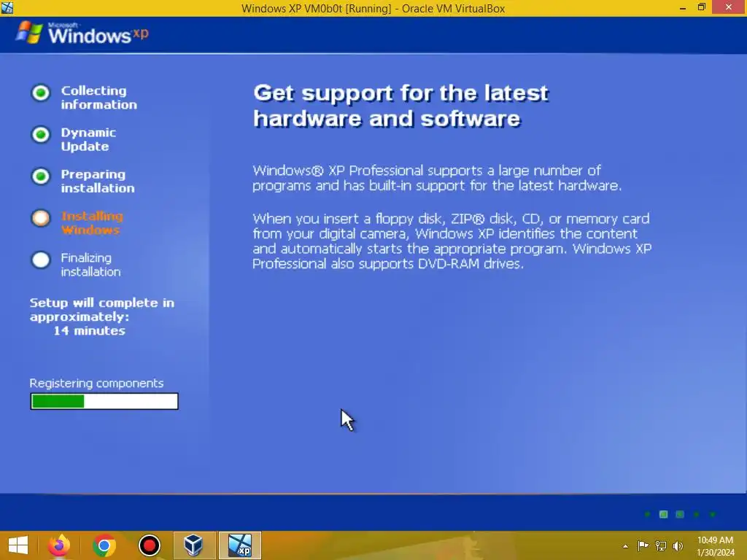Click the VirtualBox window title text
The width and height of the screenshot is (747, 560).
tap(373, 9)
